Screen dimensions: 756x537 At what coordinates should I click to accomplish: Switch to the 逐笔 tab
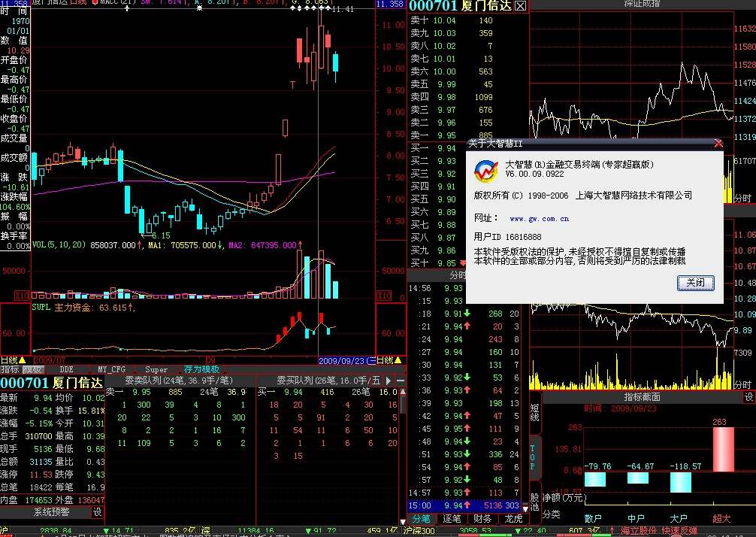452,519
